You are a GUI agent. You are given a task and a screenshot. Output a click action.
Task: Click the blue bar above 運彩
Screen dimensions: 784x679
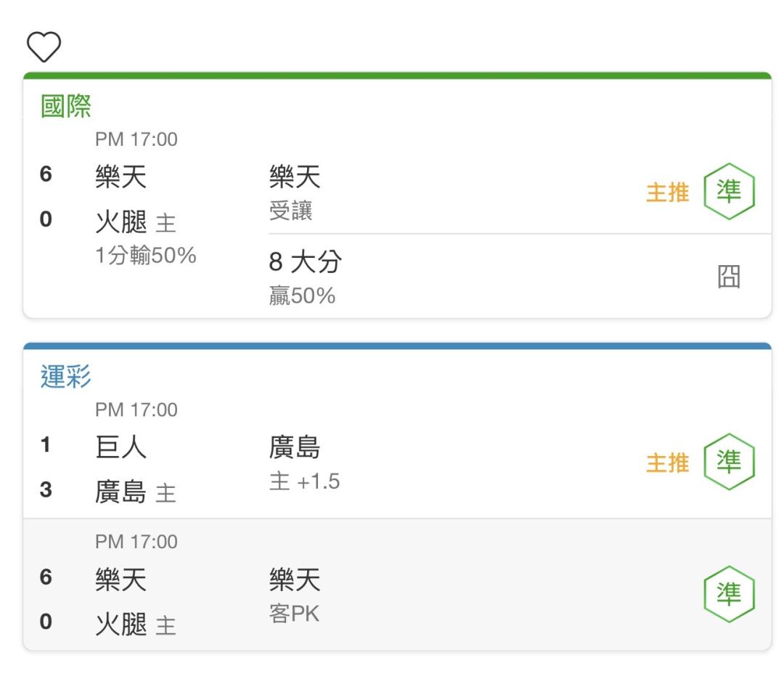click(397, 346)
